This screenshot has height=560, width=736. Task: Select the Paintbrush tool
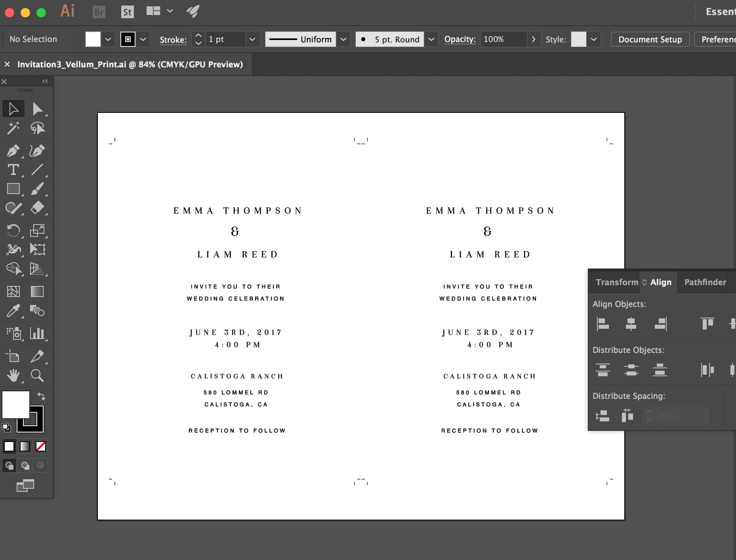coord(38,189)
